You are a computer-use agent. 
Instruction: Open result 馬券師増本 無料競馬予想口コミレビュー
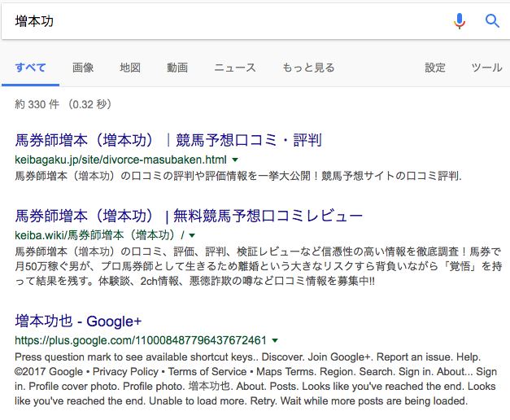pyautogui.click(x=189, y=216)
